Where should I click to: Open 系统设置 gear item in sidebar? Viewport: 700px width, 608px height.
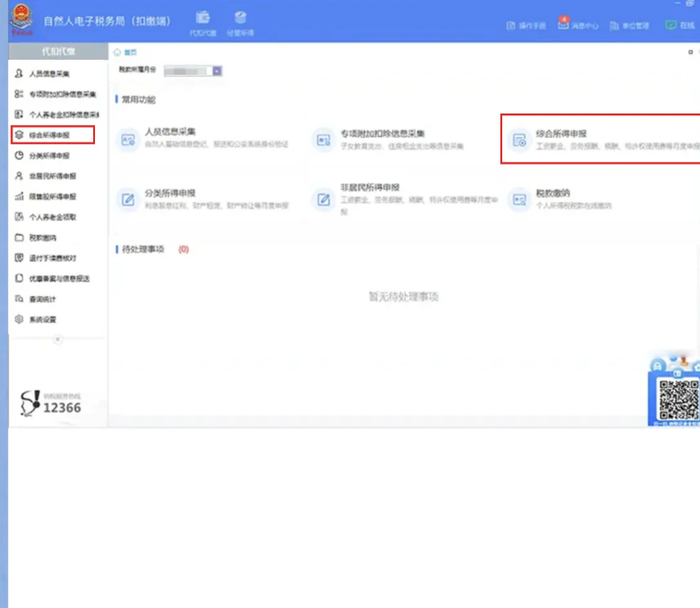click(35, 319)
